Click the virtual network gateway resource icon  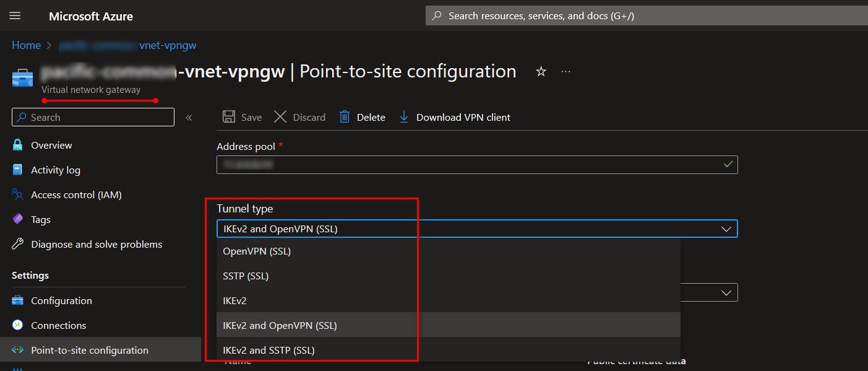tap(23, 79)
